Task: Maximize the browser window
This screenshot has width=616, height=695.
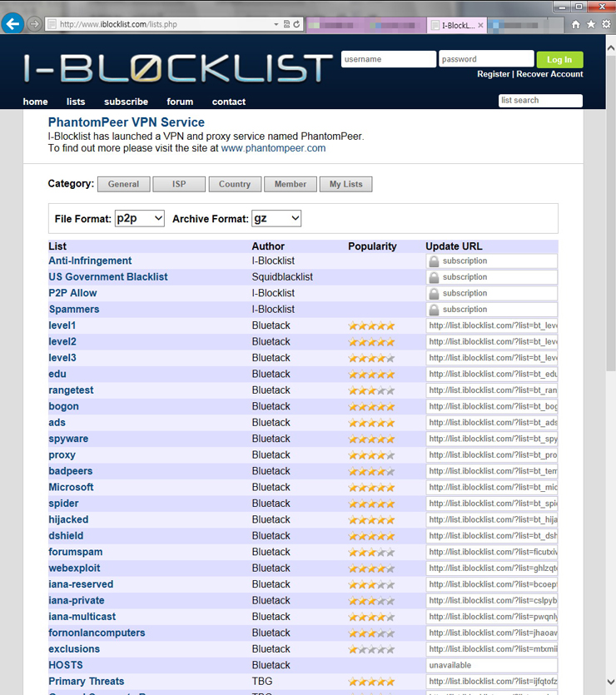Action: coord(579,7)
